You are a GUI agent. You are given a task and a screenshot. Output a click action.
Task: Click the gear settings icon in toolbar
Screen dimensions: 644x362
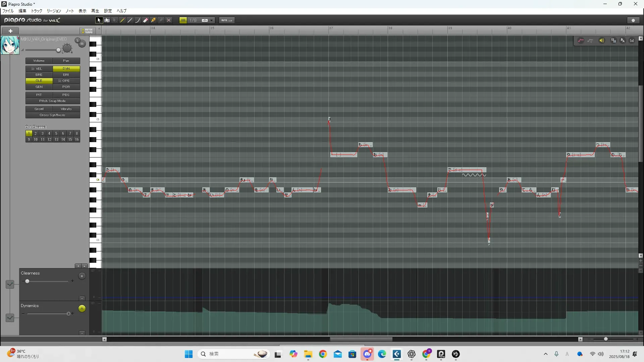pyautogui.click(x=633, y=20)
